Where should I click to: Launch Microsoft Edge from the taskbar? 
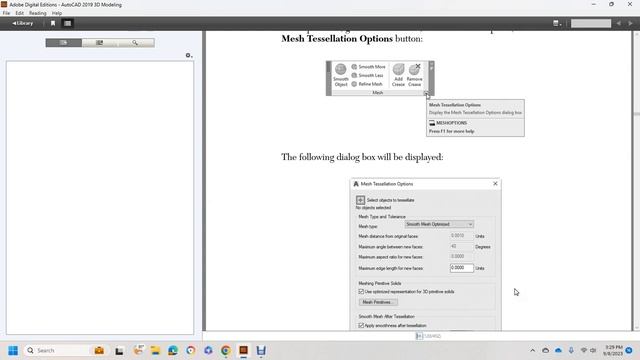click(173, 350)
